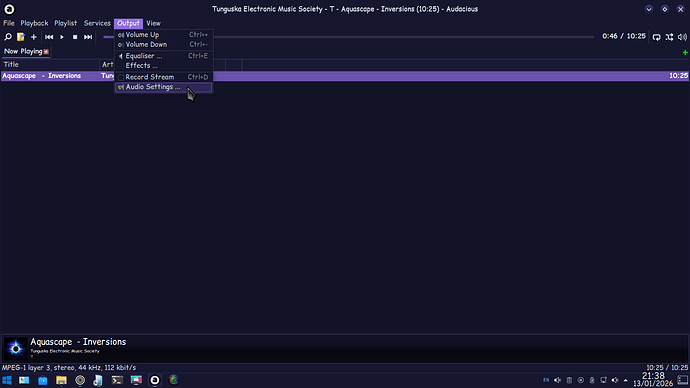Skip to the previous track

pyautogui.click(x=49, y=37)
